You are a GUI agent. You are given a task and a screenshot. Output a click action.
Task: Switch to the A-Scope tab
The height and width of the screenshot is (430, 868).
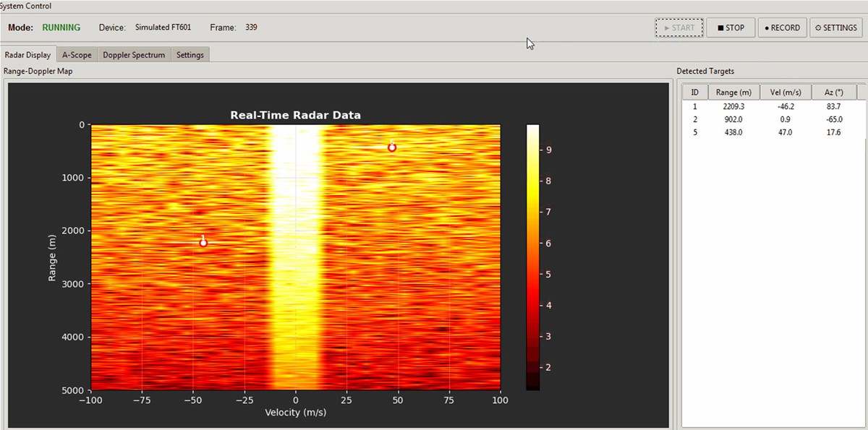coord(77,55)
